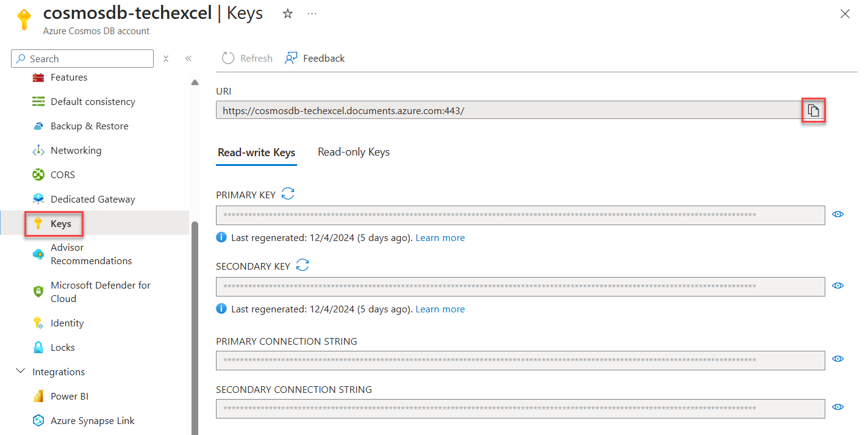Open Azure Synapse Link icon
The width and height of the screenshot is (868, 435).
point(38,420)
